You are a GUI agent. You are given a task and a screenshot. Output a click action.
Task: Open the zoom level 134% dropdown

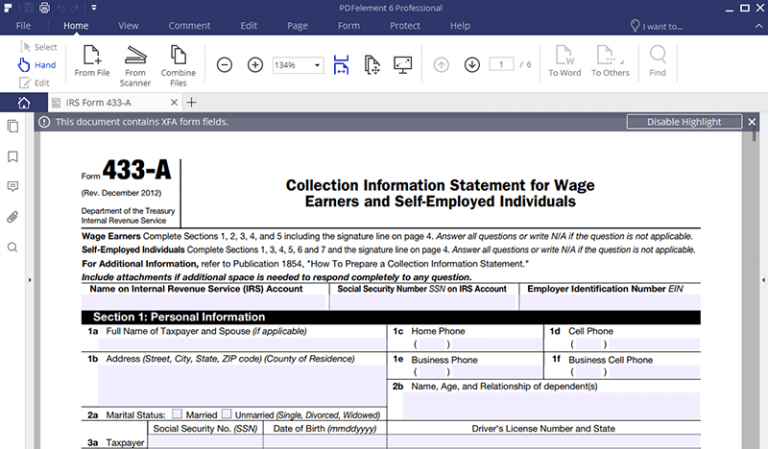(317, 65)
